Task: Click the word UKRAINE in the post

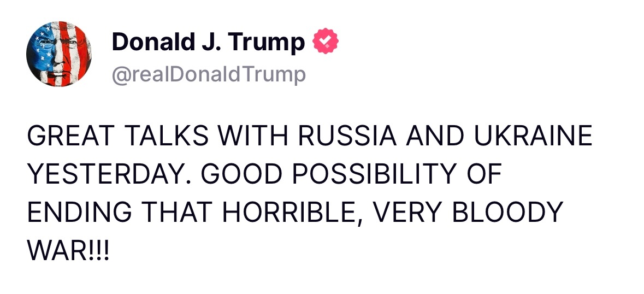Action: (533, 136)
